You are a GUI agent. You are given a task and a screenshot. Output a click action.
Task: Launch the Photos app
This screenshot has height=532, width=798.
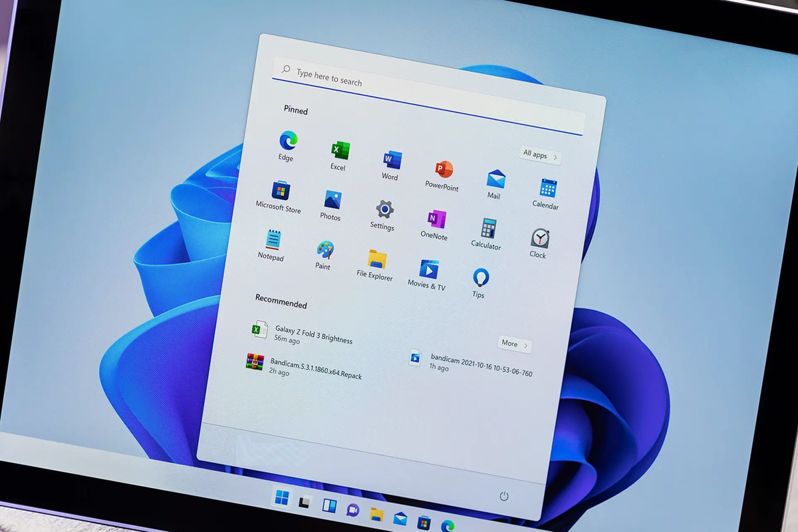coord(331,205)
